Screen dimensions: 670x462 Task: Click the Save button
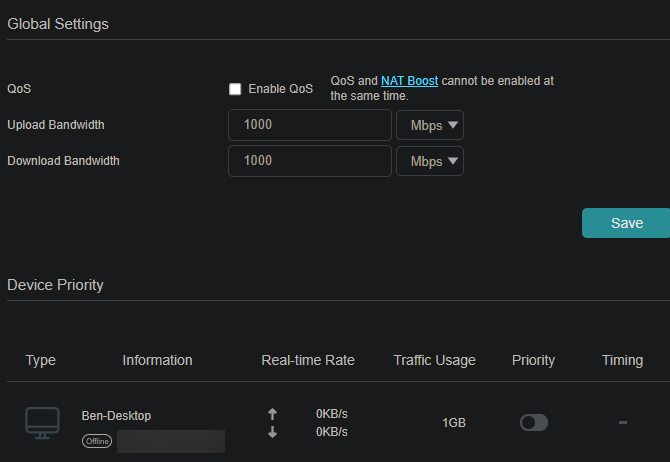626,223
